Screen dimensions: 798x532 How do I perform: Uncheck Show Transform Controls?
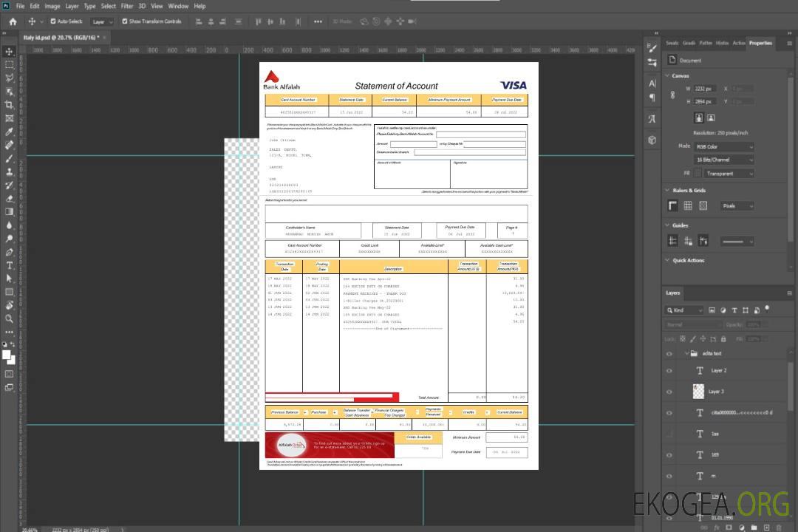(124, 21)
